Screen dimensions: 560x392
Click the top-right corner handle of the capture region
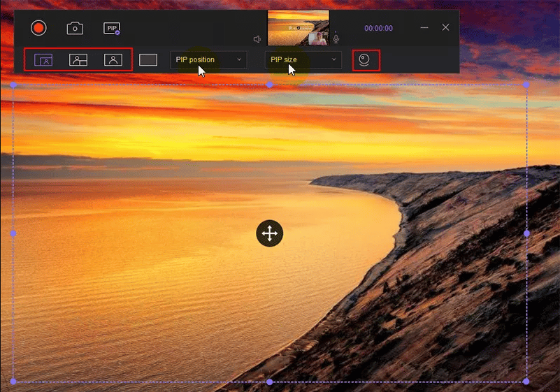pos(526,85)
